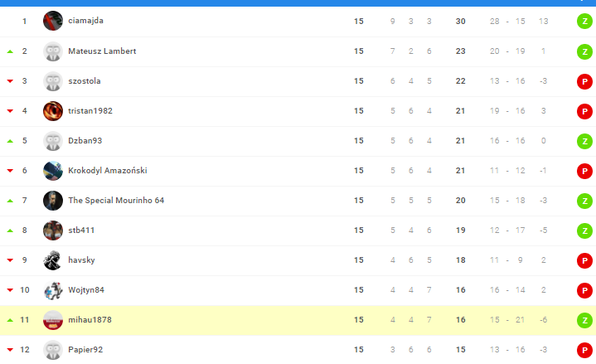The height and width of the screenshot is (364, 596).
Task: Click red P badge in szostola row
Action: pyautogui.click(x=584, y=80)
